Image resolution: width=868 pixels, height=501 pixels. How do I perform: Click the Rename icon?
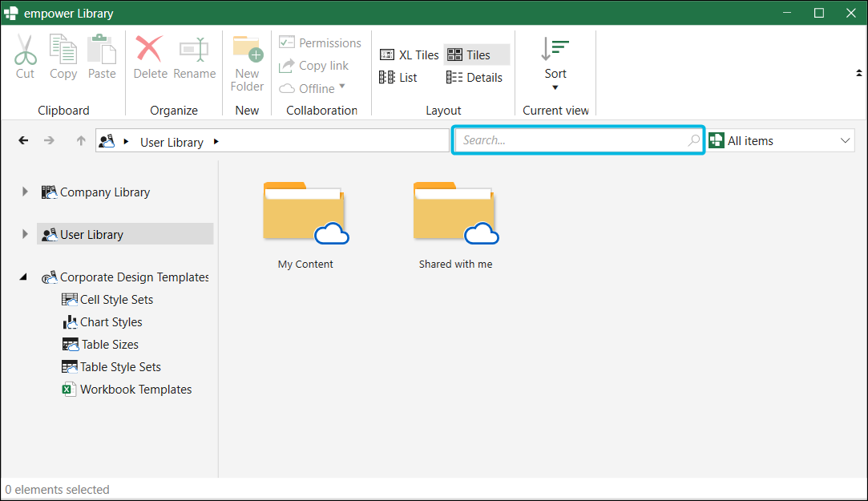[194, 50]
